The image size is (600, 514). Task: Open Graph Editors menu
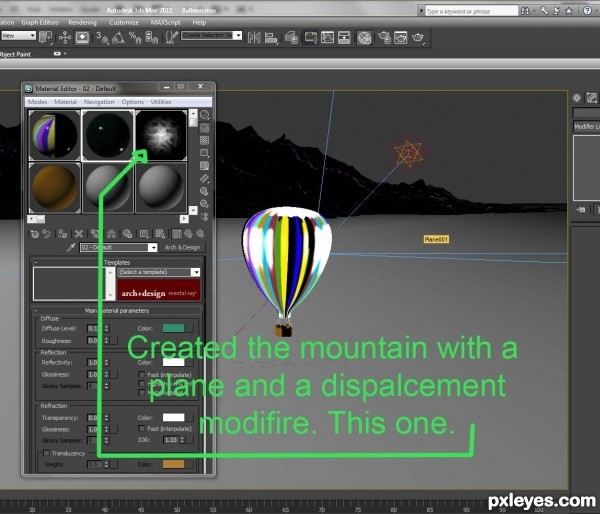pyautogui.click(x=40, y=23)
